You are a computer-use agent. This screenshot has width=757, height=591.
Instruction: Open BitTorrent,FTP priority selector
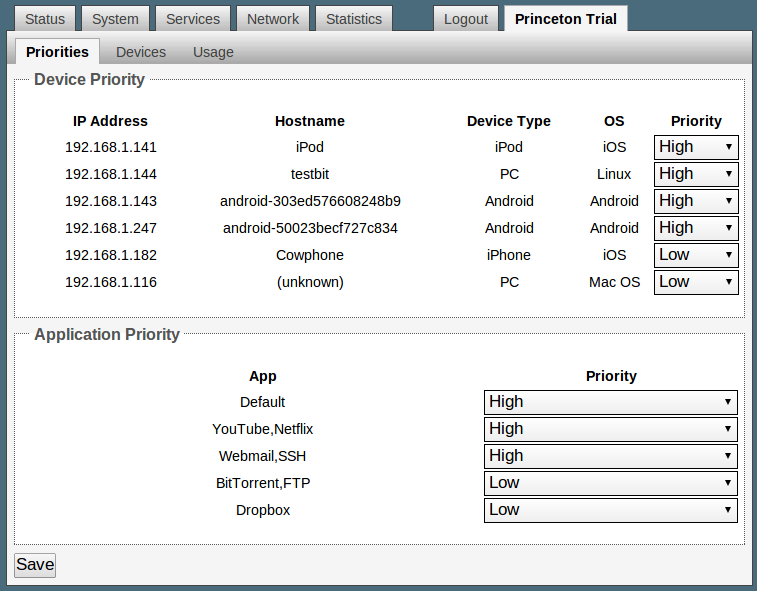point(610,483)
